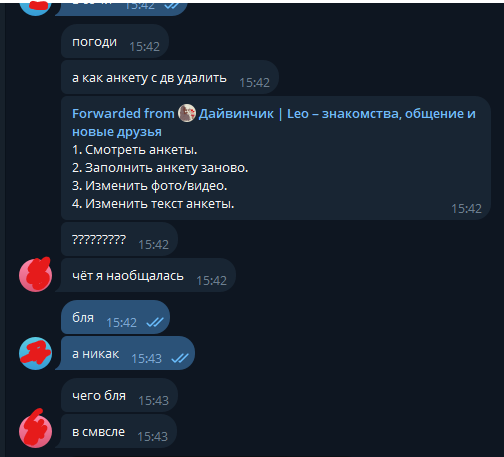Select the "чёт я наобщалась" message
The height and width of the screenshot is (457, 504).
point(146,275)
